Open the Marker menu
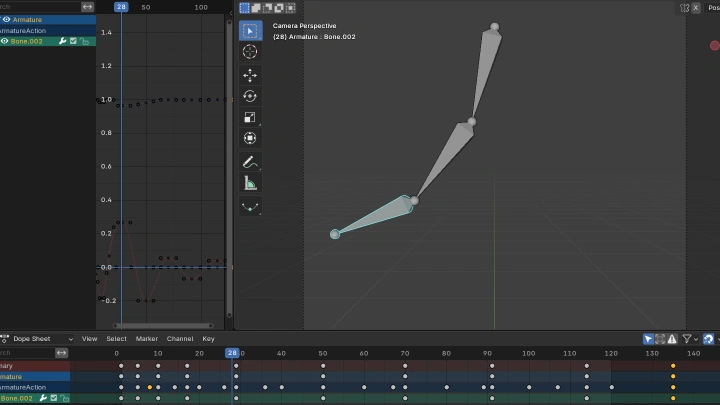720x405 pixels. [x=147, y=339]
